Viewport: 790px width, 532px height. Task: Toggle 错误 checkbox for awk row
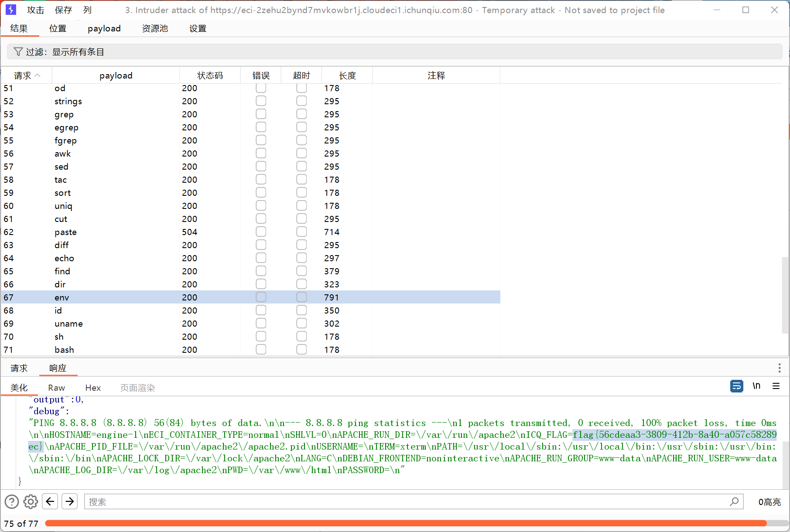point(261,153)
